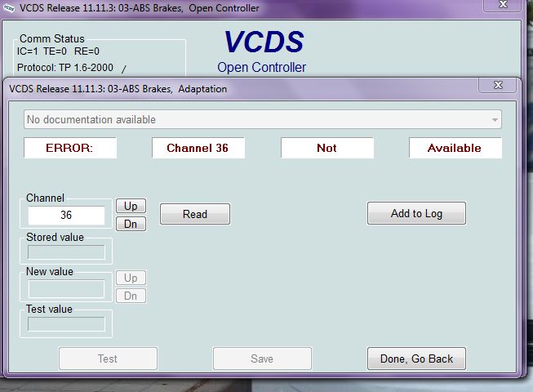The image size is (533, 392).
Task: Click the VCDS icon in title bar
Action: click(x=8, y=8)
